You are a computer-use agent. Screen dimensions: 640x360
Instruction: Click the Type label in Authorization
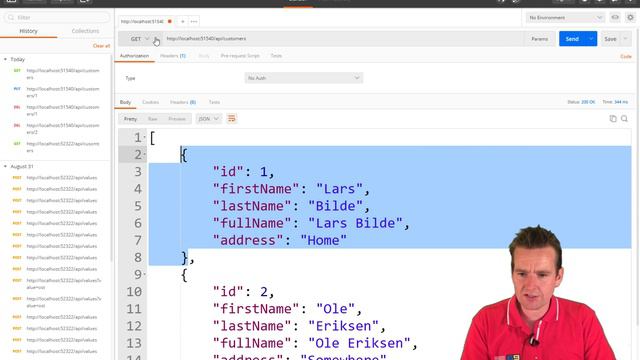click(130, 78)
